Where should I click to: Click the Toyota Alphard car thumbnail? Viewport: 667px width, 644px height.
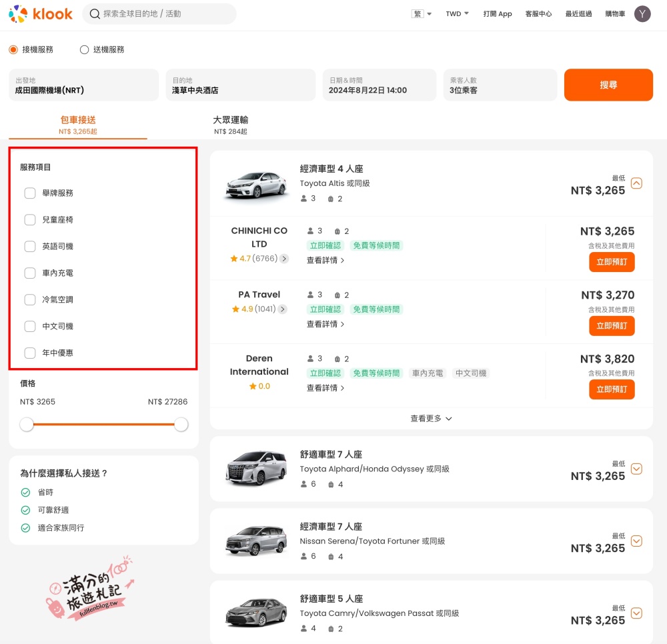[257, 469]
